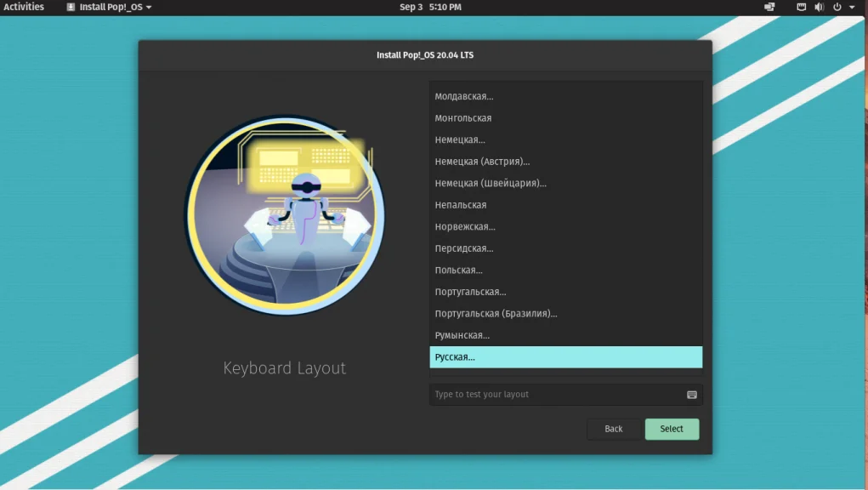868x490 pixels.
Task: Select the Персидская... layout
Action: click(565, 248)
